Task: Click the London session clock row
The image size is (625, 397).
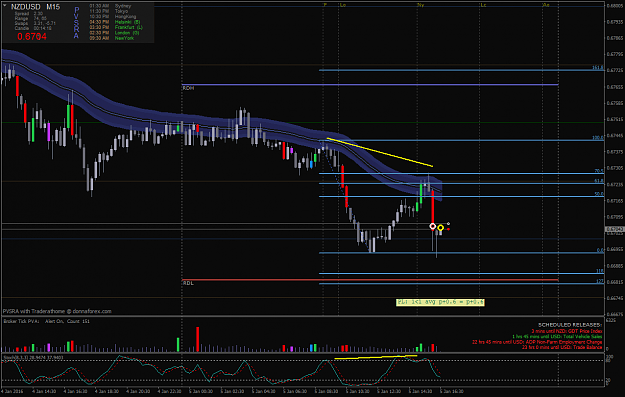Action: (114, 33)
